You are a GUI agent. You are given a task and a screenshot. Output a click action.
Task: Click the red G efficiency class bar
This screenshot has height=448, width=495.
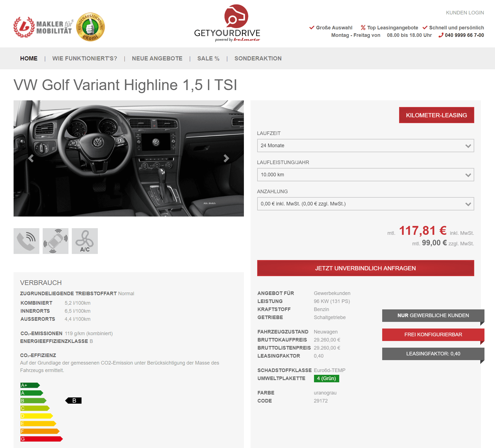pyautogui.click(x=42, y=439)
